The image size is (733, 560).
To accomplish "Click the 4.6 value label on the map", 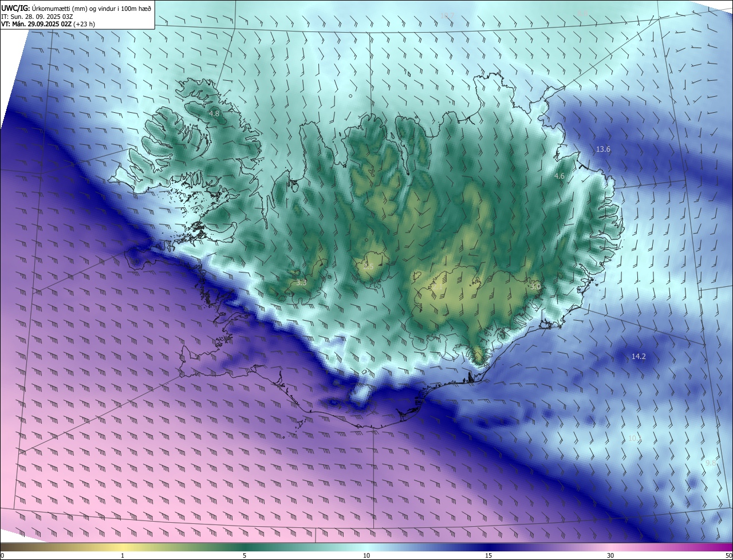I will (559, 176).
